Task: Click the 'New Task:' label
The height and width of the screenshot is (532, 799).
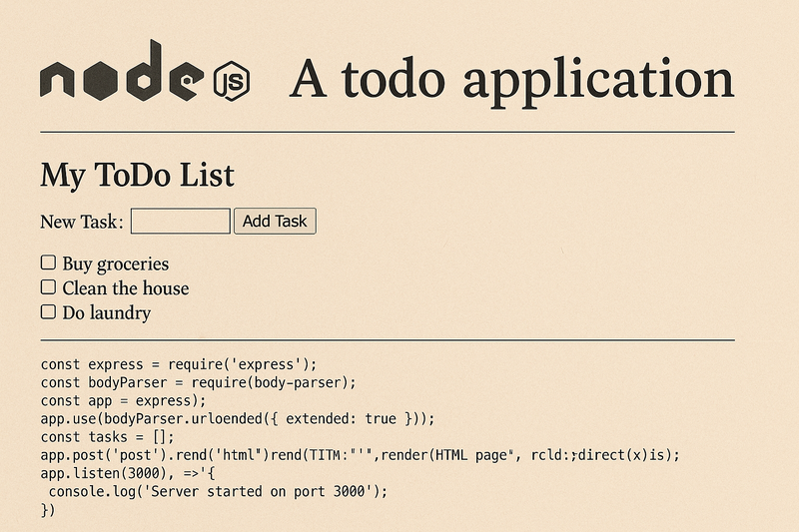Action: click(82, 222)
